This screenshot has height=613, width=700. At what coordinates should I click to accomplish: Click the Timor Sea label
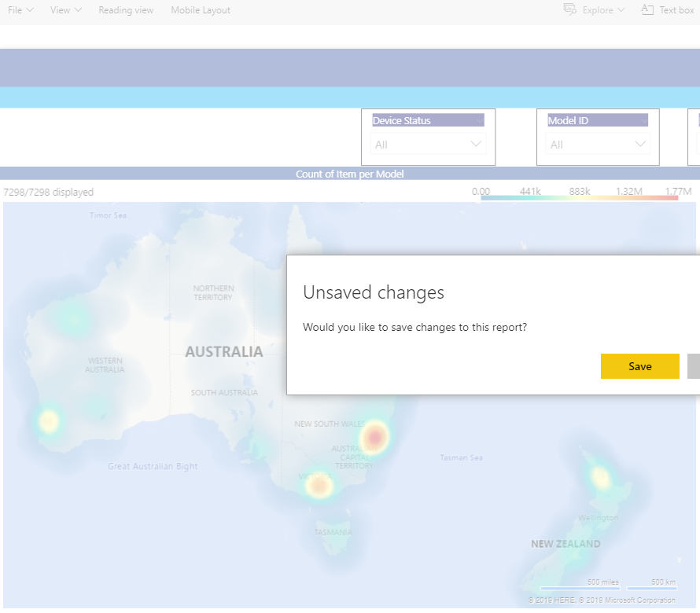tap(108, 215)
